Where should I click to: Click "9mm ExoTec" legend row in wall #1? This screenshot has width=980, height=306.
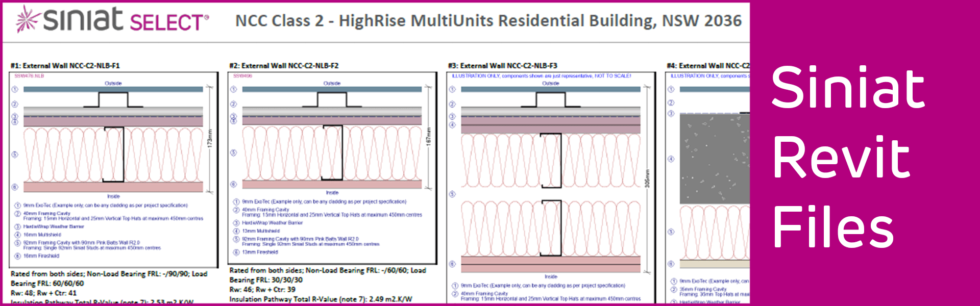tap(102, 206)
